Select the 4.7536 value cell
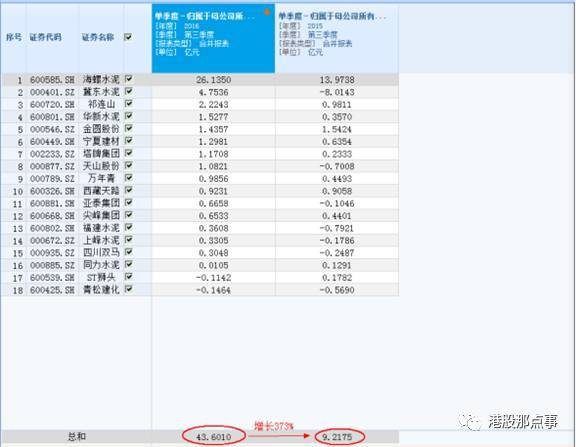Viewport: 576px width, 447px height. click(213, 92)
